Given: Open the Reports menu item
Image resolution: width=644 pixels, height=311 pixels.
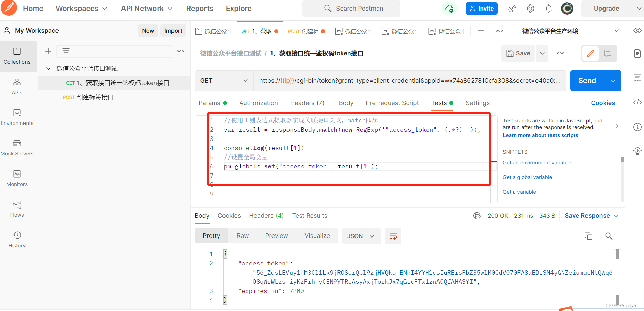Looking at the screenshot, I should point(200,9).
